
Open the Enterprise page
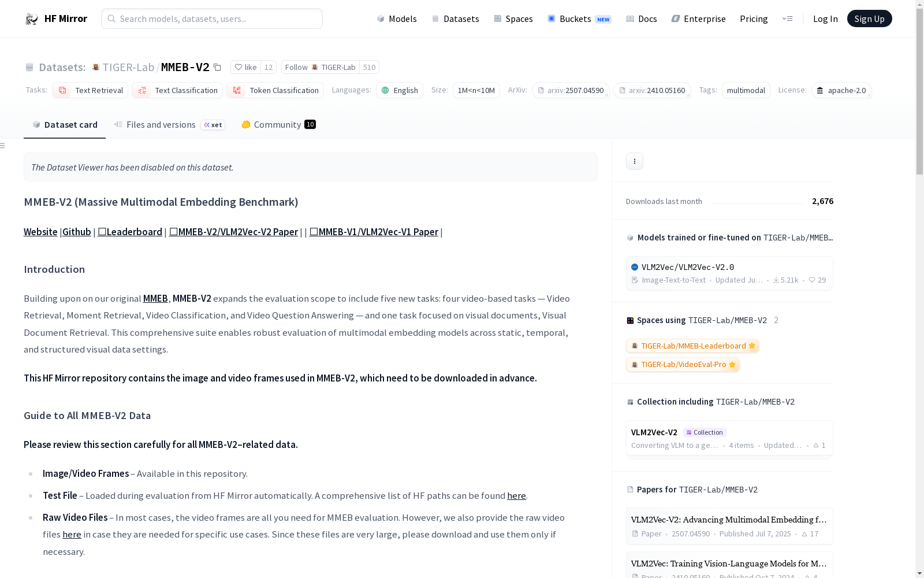tap(698, 18)
